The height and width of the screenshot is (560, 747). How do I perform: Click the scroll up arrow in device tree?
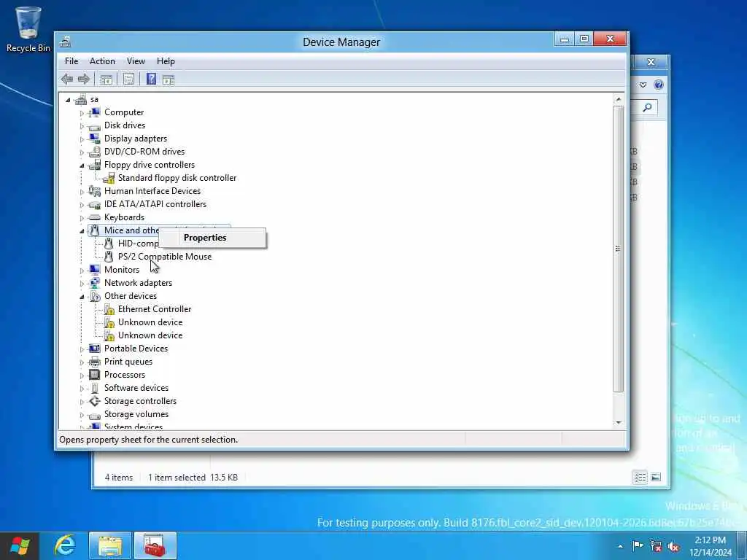tap(619, 99)
